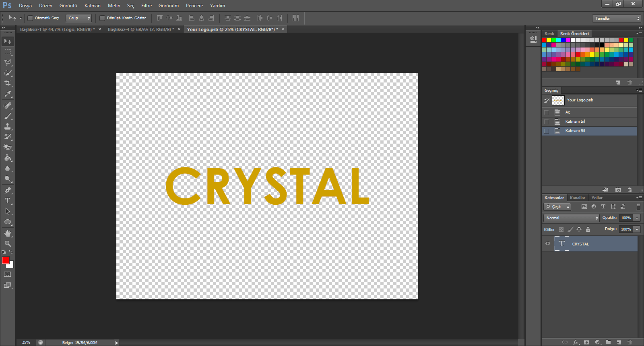Pick the Clone Stamp tool
The height and width of the screenshot is (346, 644).
pyautogui.click(x=8, y=126)
